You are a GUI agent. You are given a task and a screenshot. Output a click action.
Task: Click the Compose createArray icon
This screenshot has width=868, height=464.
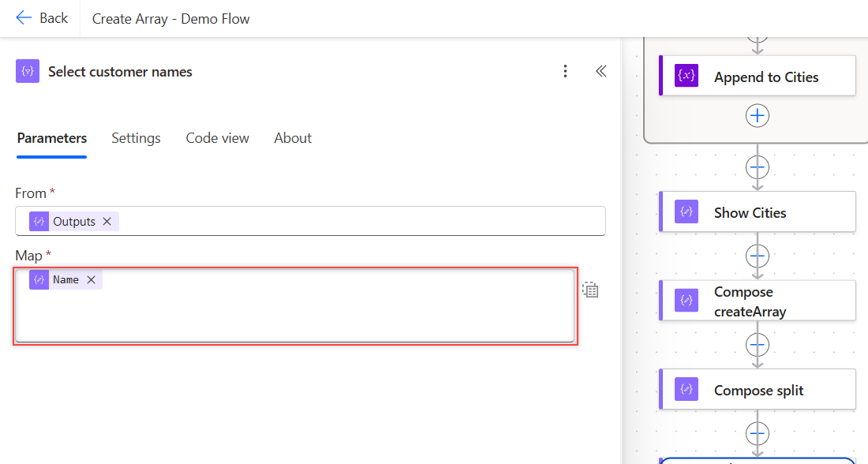[x=687, y=301]
